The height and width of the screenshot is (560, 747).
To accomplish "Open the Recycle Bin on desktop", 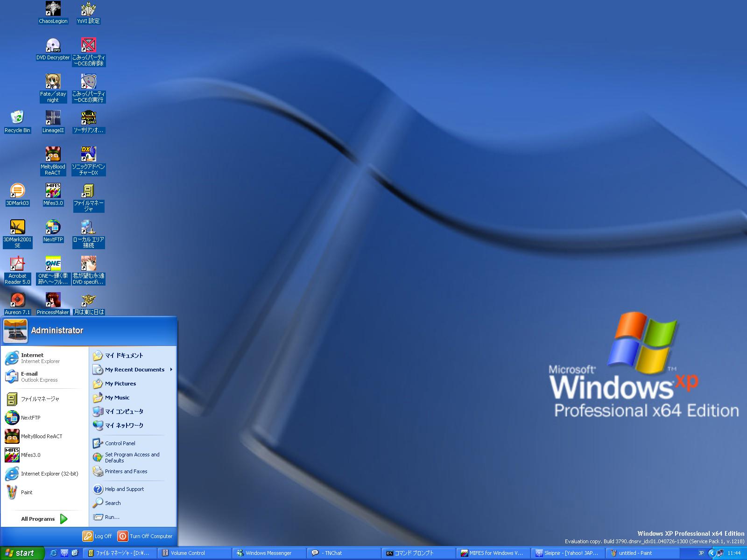I will coord(17,119).
